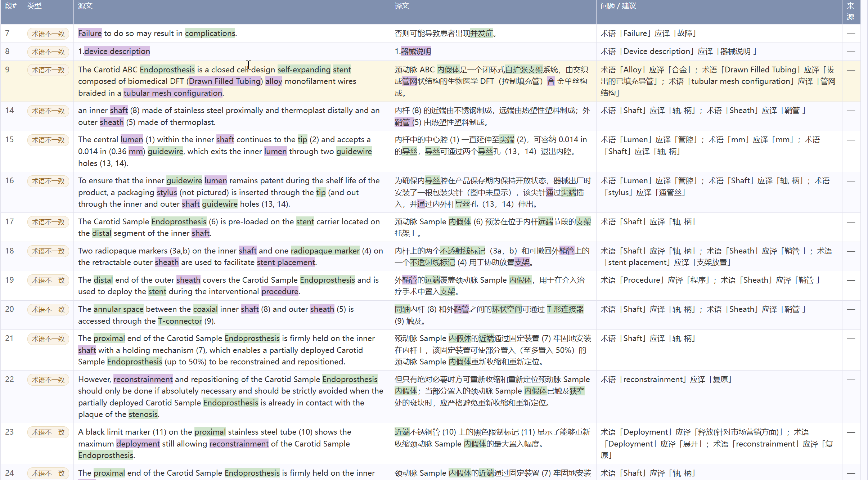Click the 术语不一致 tag in row 17
The image size is (868, 480).
pos(48,222)
